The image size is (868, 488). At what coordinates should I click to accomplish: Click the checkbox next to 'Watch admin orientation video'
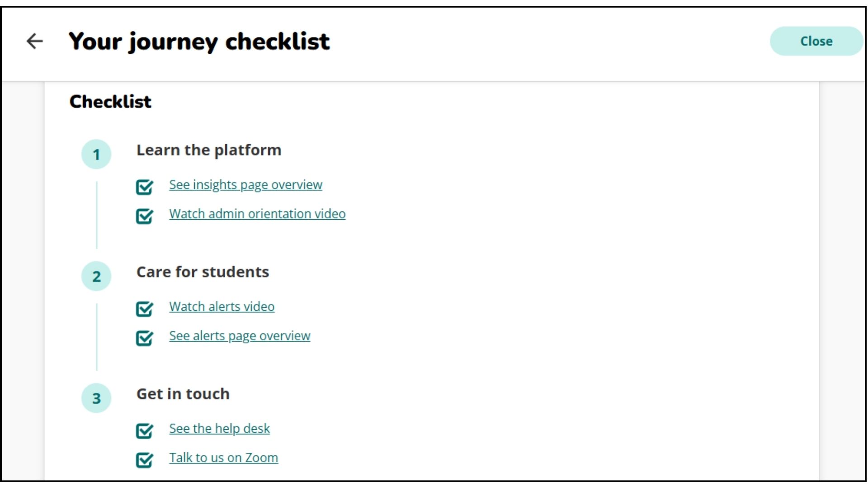point(145,214)
